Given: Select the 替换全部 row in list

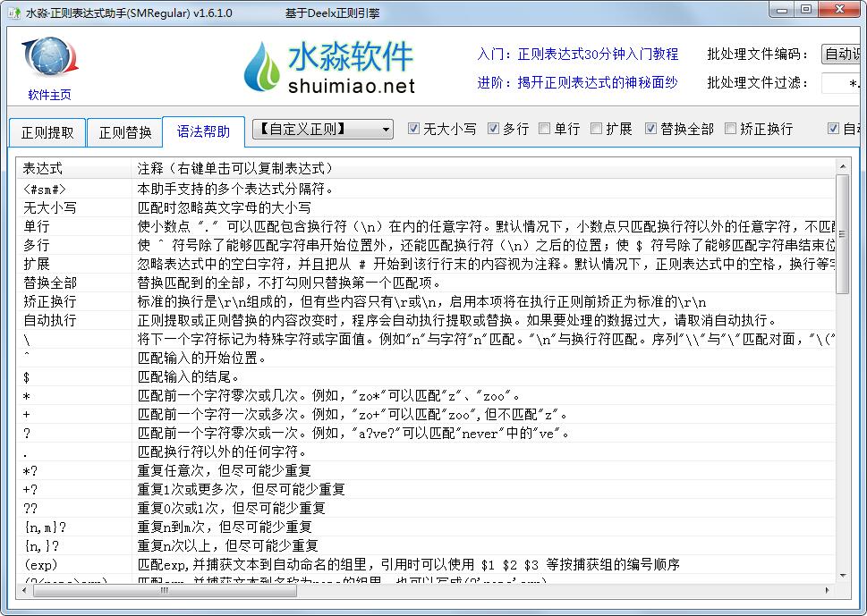Looking at the screenshot, I should tap(426, 283).
